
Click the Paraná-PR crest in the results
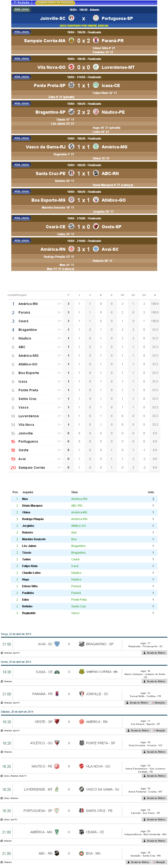click(96, 41)
